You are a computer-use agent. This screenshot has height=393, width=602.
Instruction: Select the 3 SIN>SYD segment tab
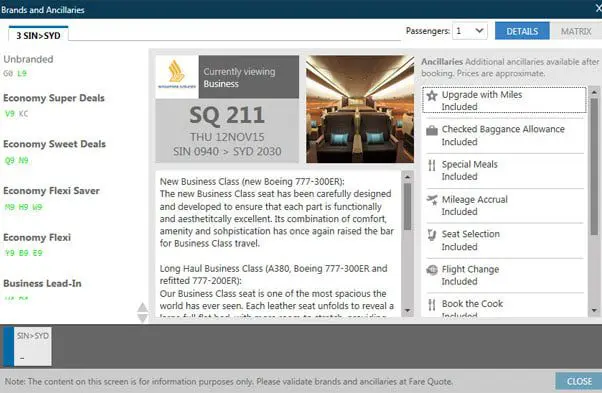38,35
